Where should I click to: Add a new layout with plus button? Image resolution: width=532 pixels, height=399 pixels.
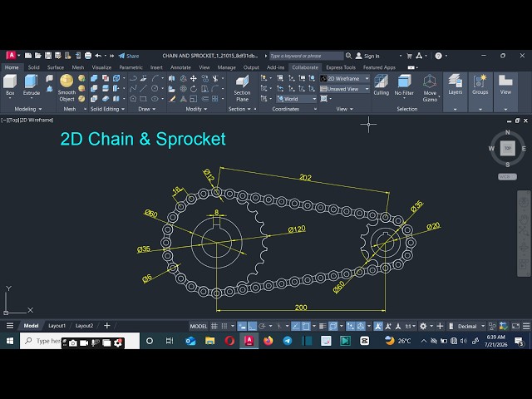[107, 326]
